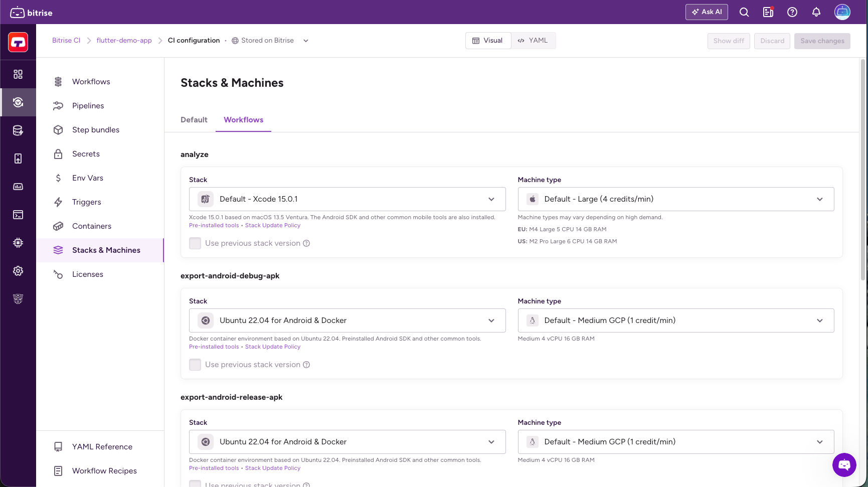Open the search magnifier in top bar
868x487 pixels.
point(744,12)
